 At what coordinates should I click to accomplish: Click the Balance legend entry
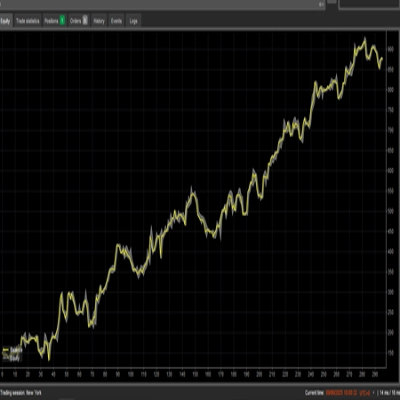12,350
